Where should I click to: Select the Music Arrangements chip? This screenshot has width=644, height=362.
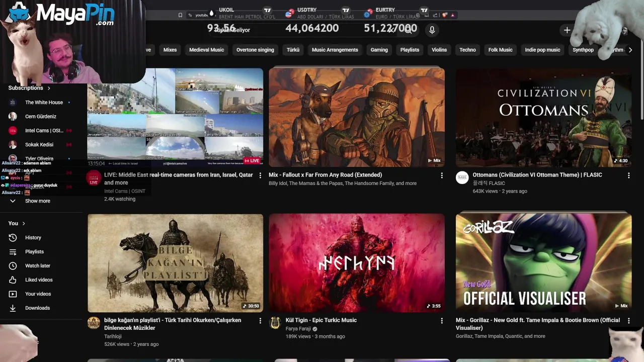(x=335, y=50)
